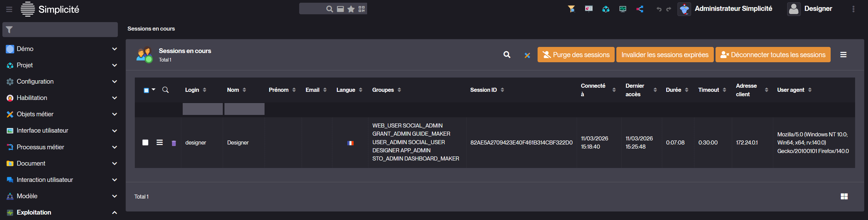Screen dimensions: 868x220
Task: Toggle column search magnifier in table header
Action: [x=165, y=90]
